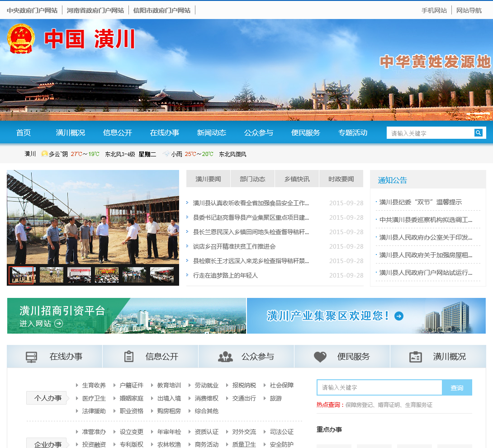Image resolution: width=493 pixels, height=448 pixels.
Task: Switch to 乡镇快讯 news tab
Action: (x=297, y=179)
